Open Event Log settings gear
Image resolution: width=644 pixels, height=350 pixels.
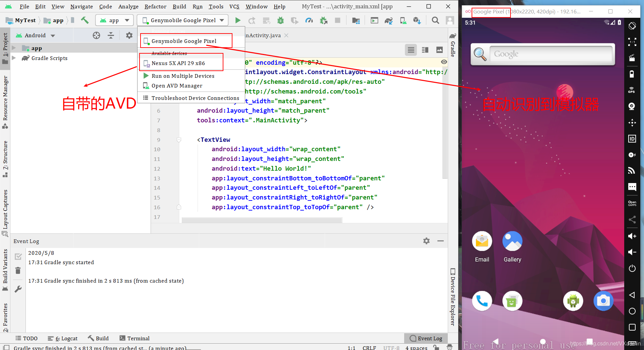click(426, 241)
